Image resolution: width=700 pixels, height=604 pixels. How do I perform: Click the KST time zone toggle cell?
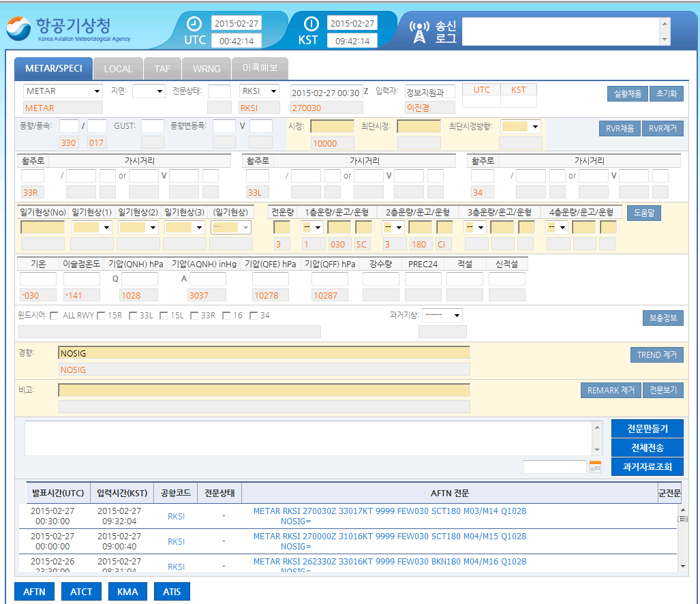pos(518,90)
